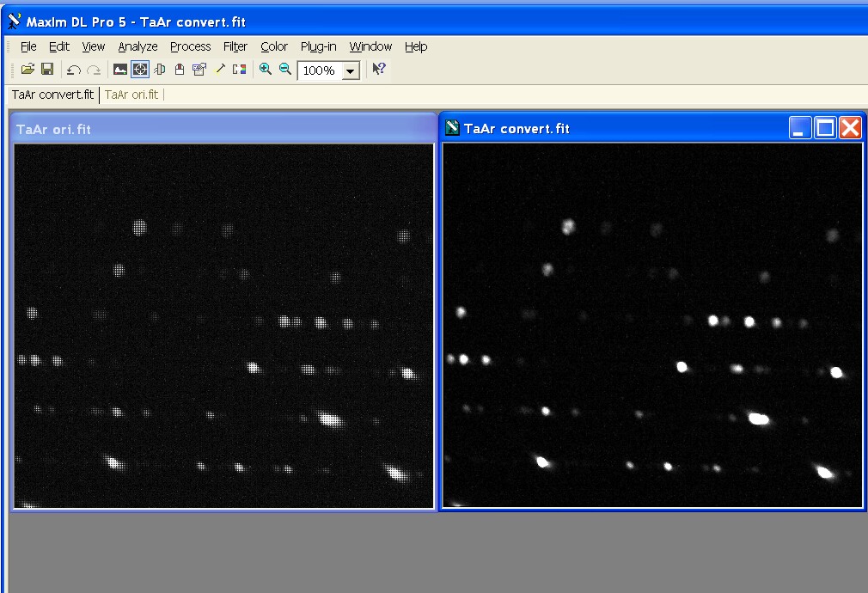The width and height of the screenshot is (868, 593).
Task: Click the Zoom Out magnifier icon
Action: click(285, 70)
